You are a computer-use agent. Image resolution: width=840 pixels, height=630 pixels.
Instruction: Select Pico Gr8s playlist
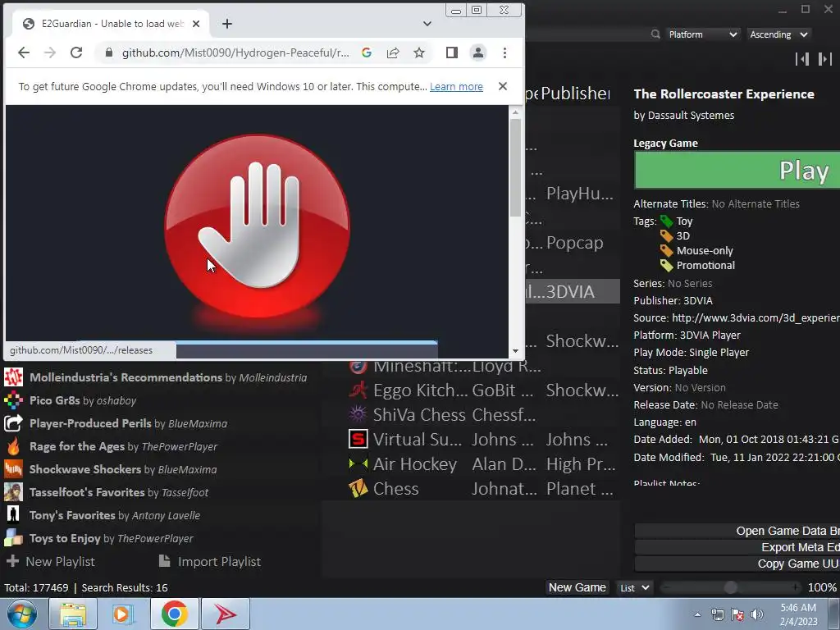tap(161, 400)
